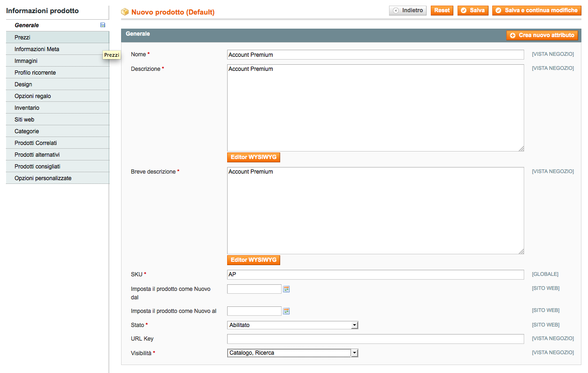The width and height of the screenshot is (588, 373).
Task: Go back with the Indietro button
Action: [x=407, y=10]
